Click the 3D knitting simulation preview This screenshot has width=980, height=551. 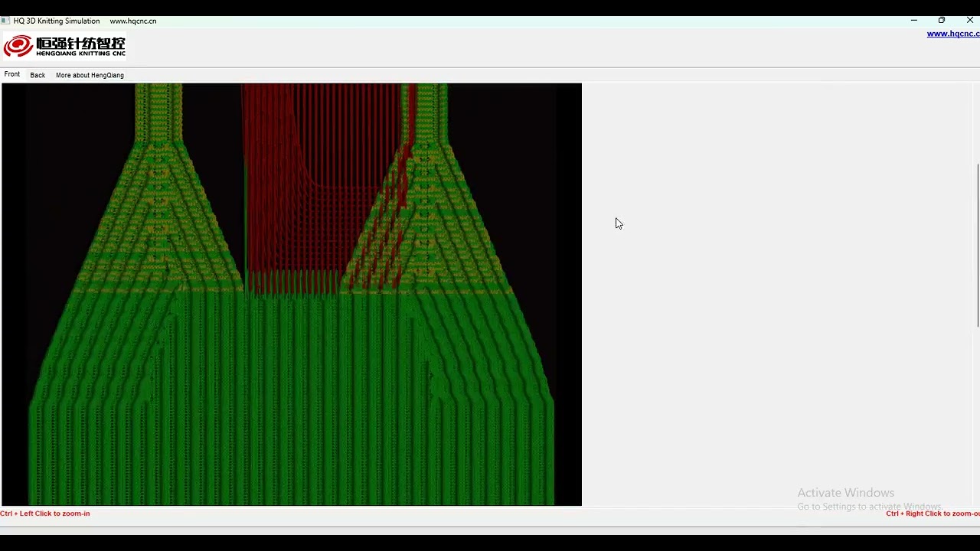click(292, 295)
